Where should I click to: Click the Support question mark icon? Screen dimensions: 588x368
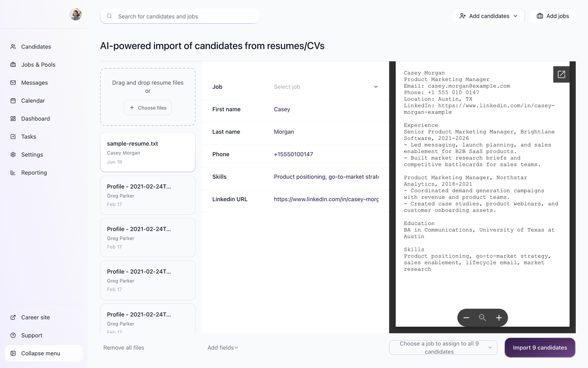[13, 336]
